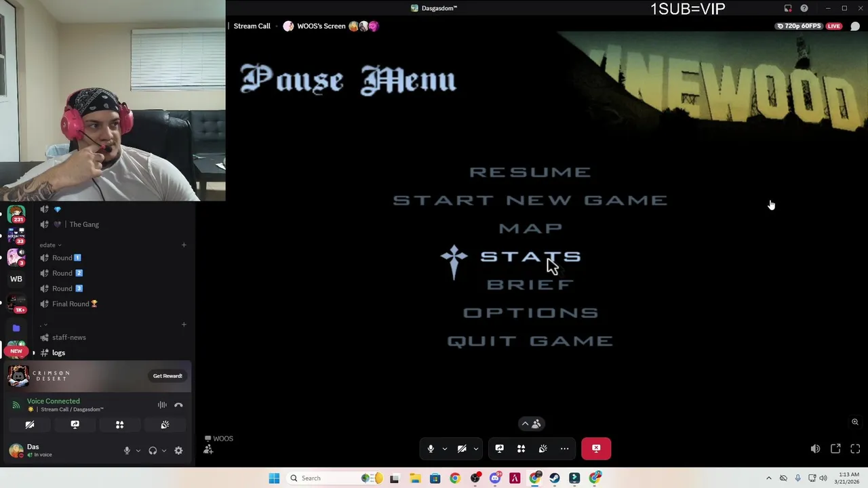Open Activities icon in center call bar
The image size is (868, 488).
[x=521, y=449]
